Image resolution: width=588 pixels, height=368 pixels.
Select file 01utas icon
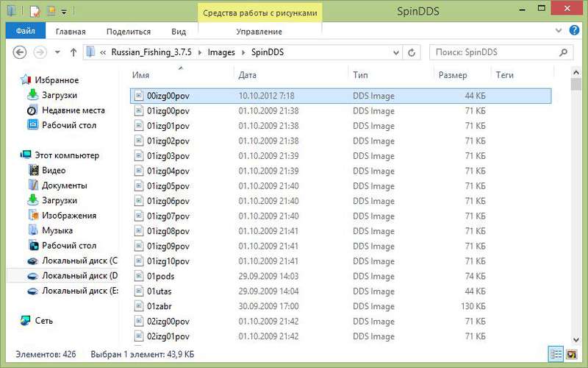pyautogui.click(x=139, y=291)
